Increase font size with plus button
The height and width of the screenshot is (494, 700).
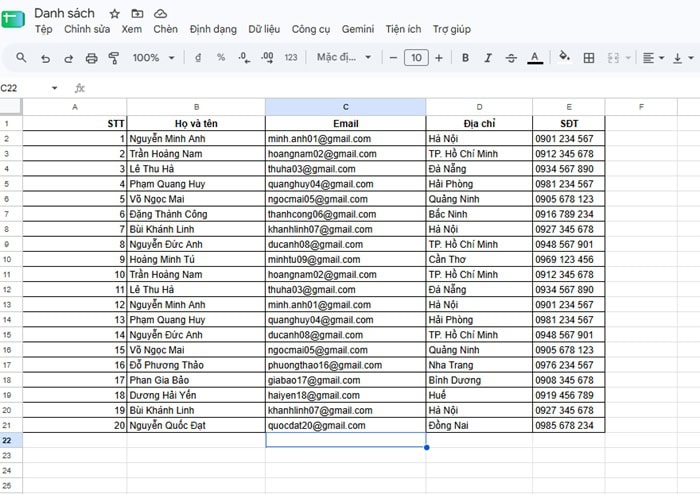tap(439, 58)
